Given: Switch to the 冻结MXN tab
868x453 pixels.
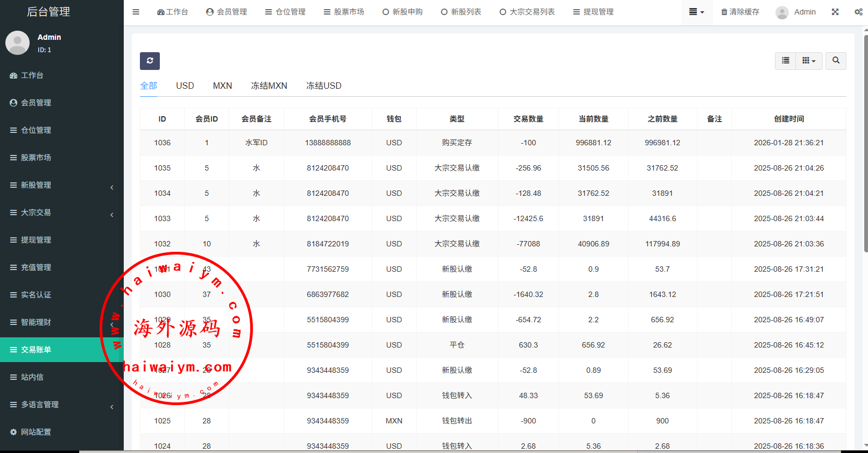Looking at the screenshot, I should (269, 86).
